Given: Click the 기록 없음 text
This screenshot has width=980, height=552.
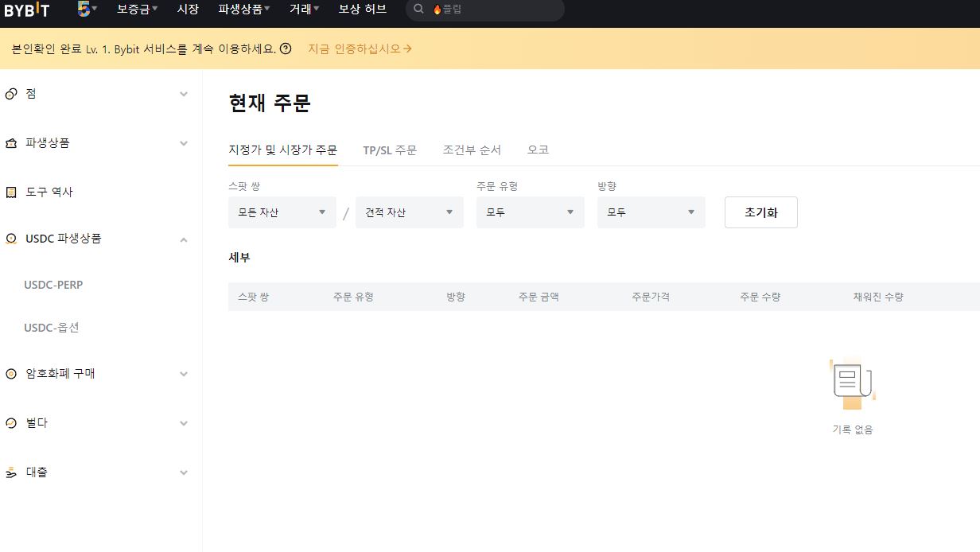Looking at the screenshot, I should point(853,430).
